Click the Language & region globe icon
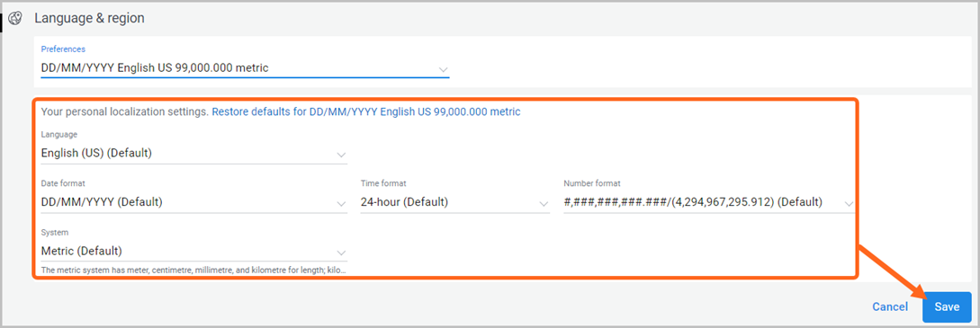Screen dimensions: 980x328 (x=15, y=19)
